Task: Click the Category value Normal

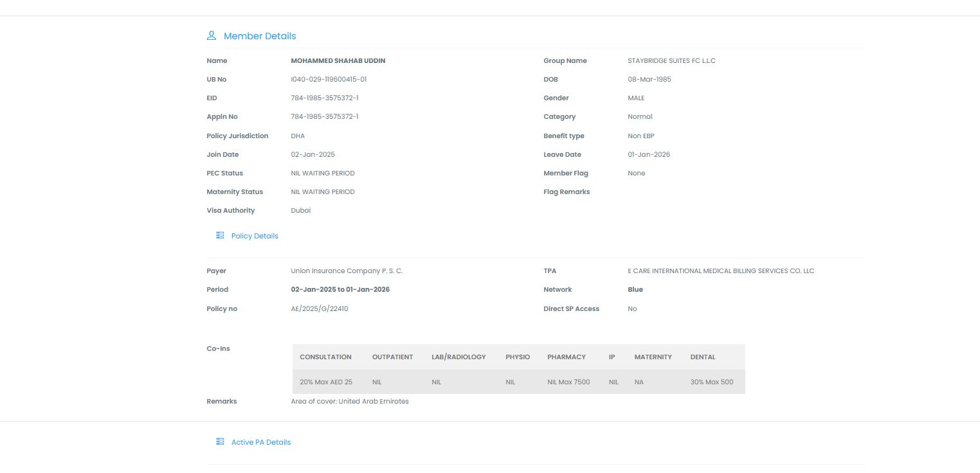Action: 640,116
